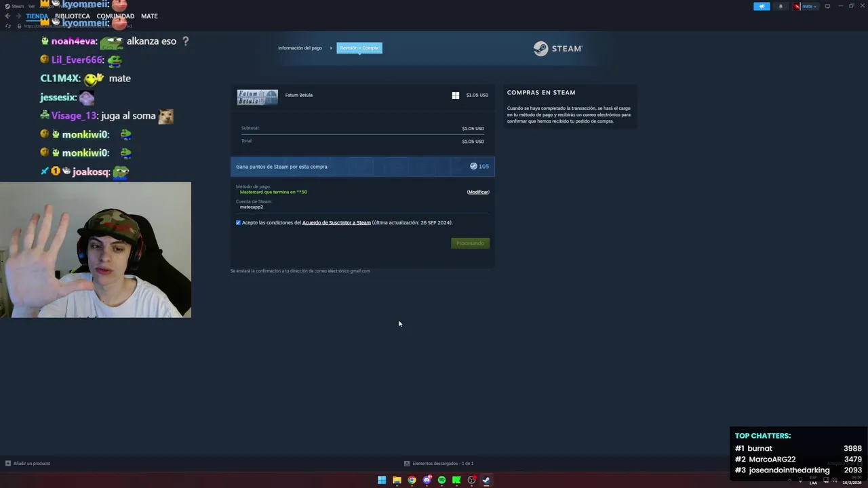This screenshot has width=868, height=488.
Task: Click the COMPRAS EN STEAM heading
Action: [x=541, y=93]
